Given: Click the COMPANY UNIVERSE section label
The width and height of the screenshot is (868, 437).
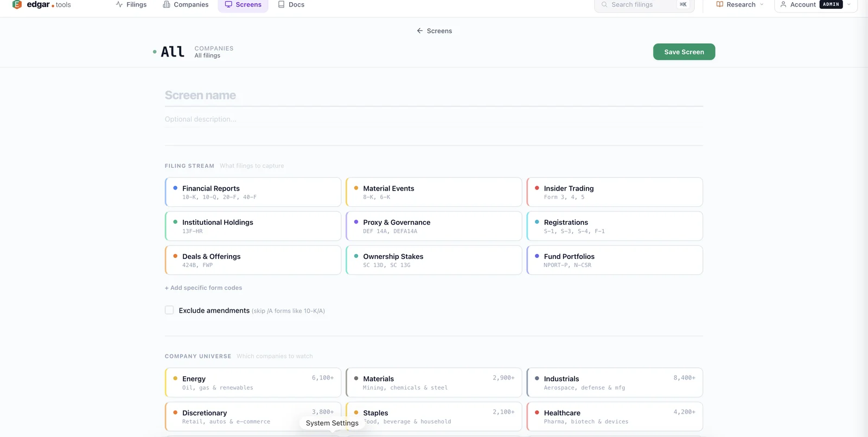Looking at the screenshot, I should [198, 357].
